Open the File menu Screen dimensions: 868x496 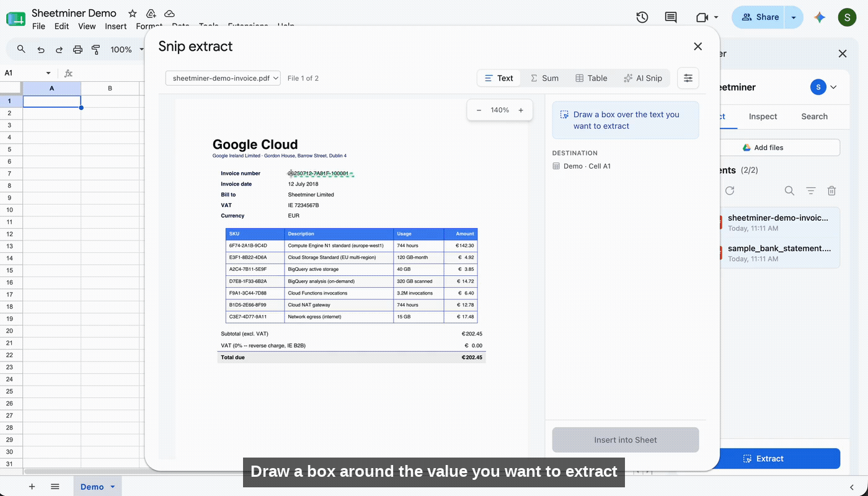pyautogui.click(x=38, y=26)
